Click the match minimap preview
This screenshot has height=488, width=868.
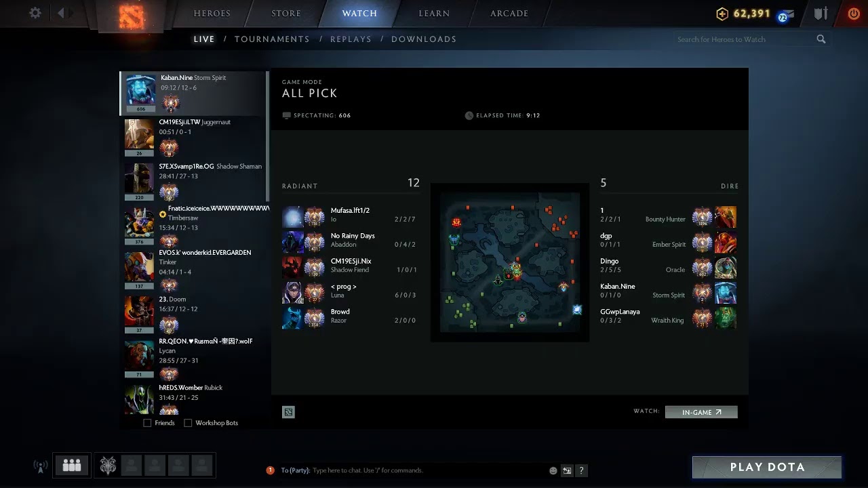510,262
